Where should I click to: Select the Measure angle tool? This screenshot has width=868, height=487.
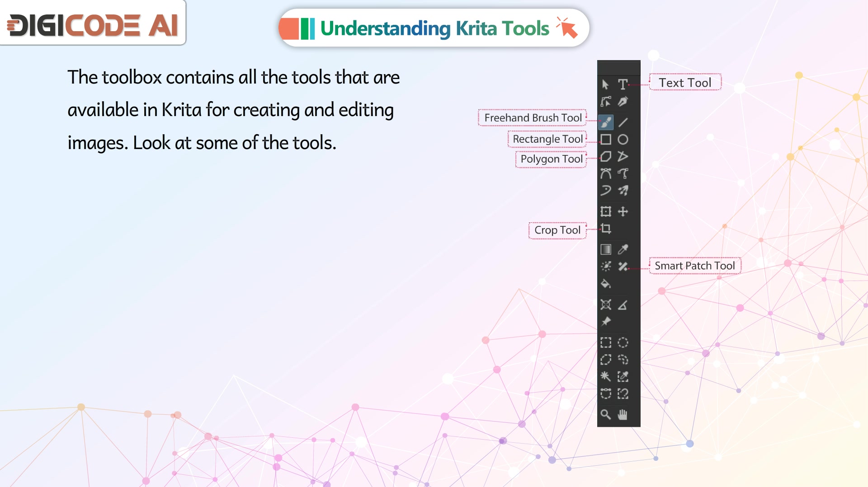(623, 305)
